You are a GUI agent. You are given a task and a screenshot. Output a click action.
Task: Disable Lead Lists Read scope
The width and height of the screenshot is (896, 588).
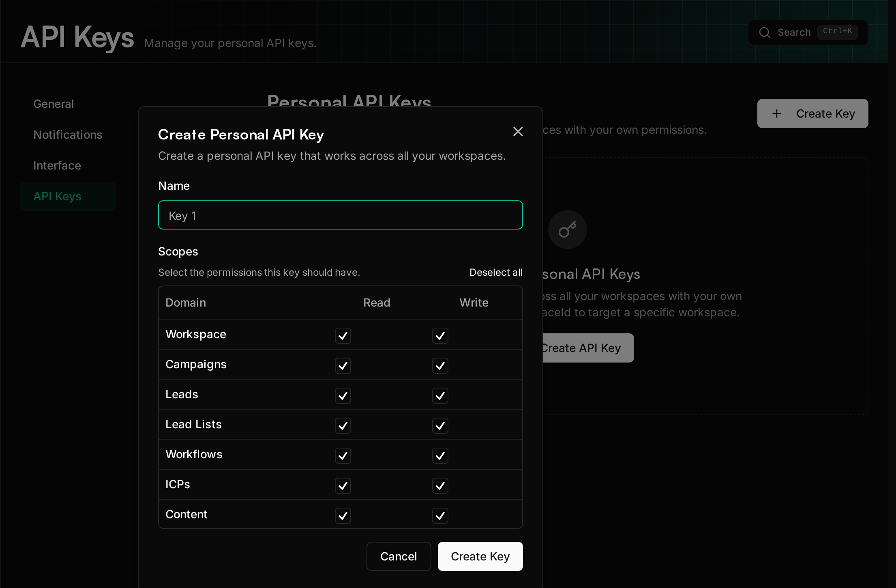[343, 426]
